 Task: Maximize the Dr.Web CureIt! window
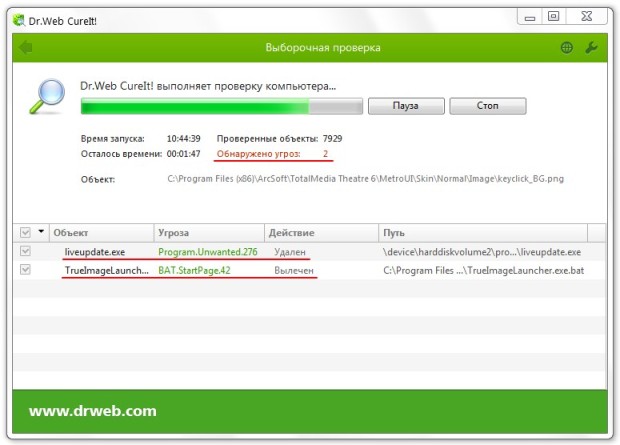[x=554, y=17]
